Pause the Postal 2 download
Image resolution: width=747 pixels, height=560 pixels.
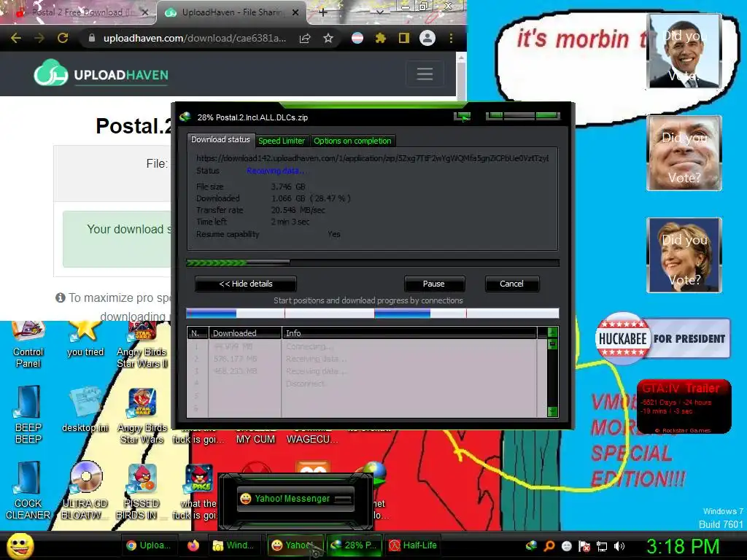click(433, 284)
